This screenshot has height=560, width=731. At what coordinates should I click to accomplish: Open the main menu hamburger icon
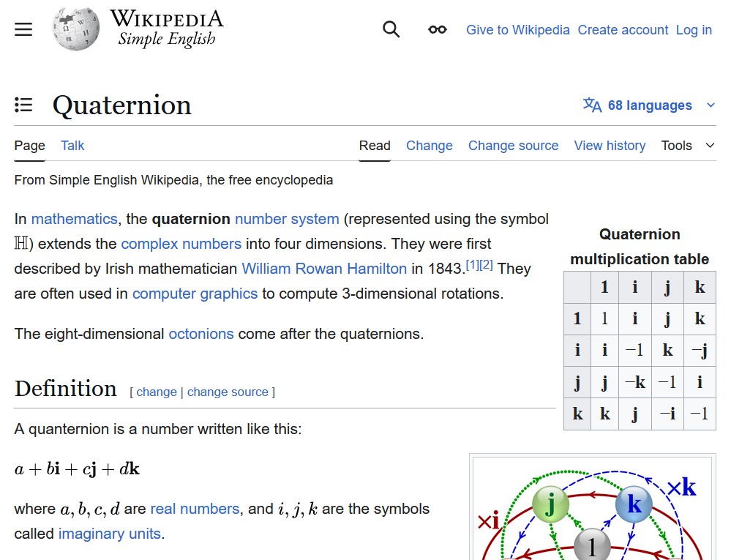(x=23, y=29)
